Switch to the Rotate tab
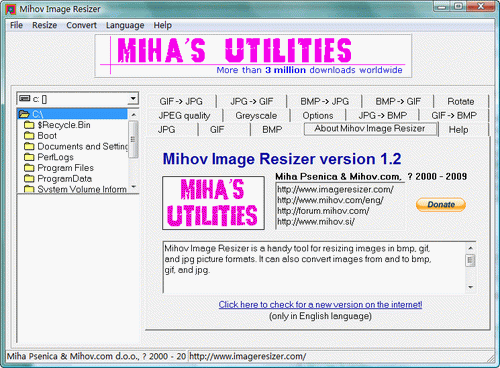Screen dimensions: 500x368 tap(461, 101)
